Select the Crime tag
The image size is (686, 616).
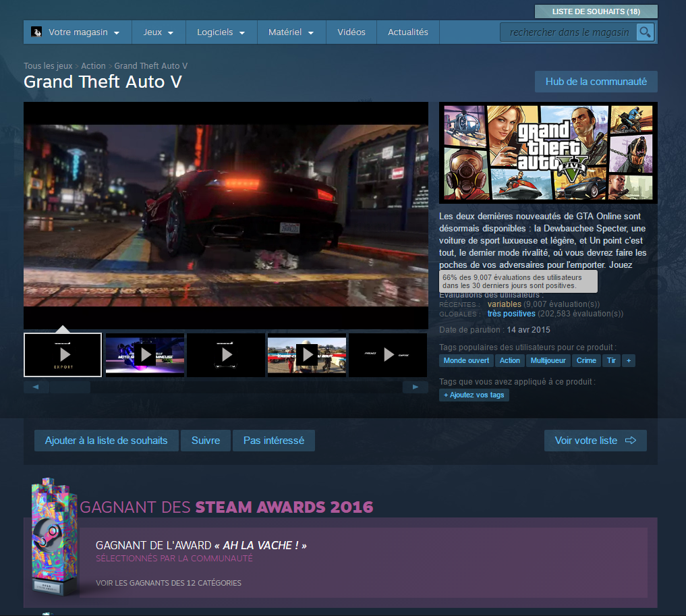tap(586, 360)
